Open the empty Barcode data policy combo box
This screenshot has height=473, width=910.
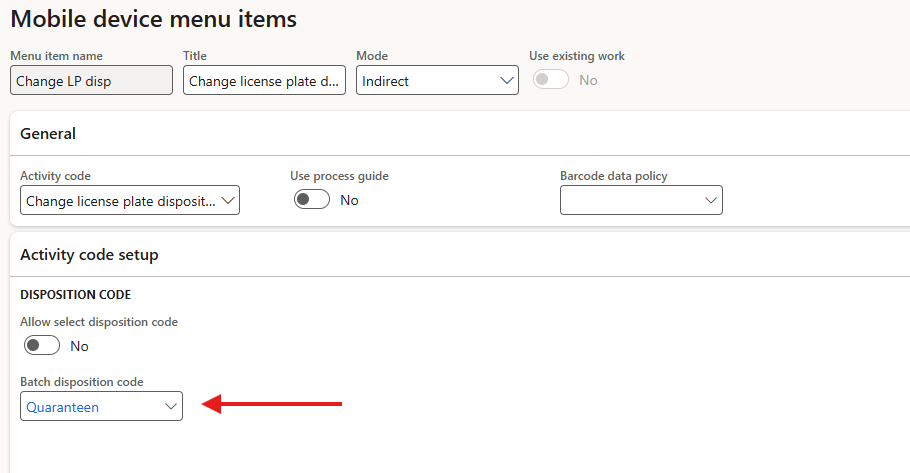click(630, 201)
